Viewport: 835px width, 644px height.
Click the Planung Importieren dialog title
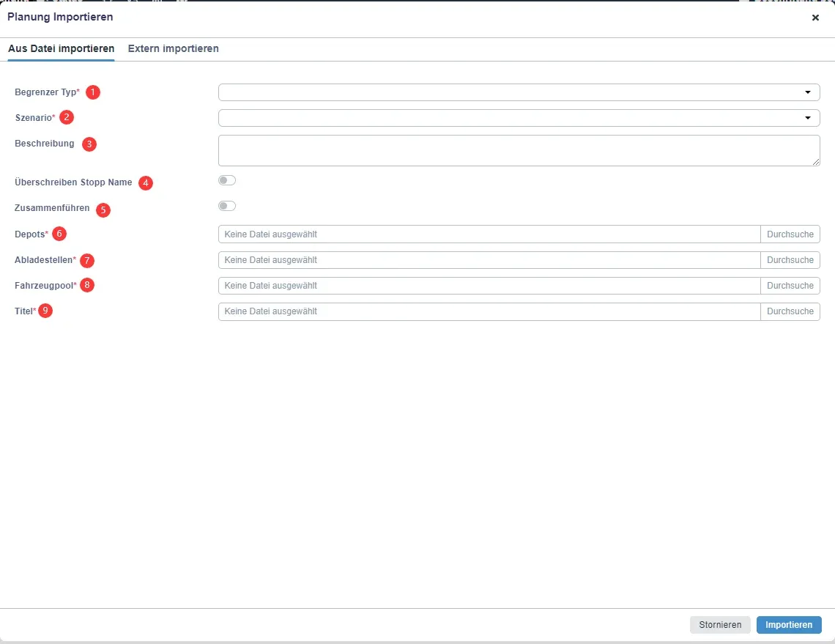(x=60, y=17)
